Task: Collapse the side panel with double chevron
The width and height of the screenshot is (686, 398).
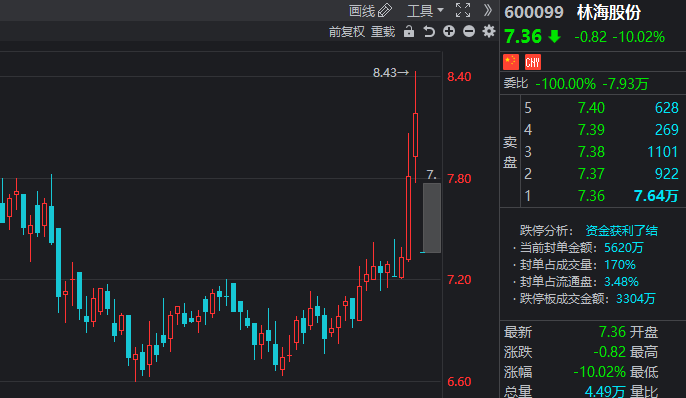Action: pyautogui.click(x=488, y=10)
